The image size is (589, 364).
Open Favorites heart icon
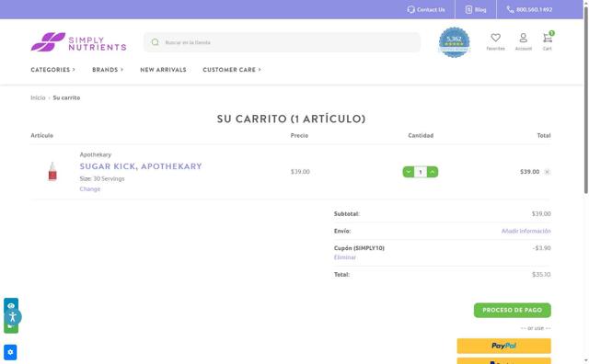[495, 38]
